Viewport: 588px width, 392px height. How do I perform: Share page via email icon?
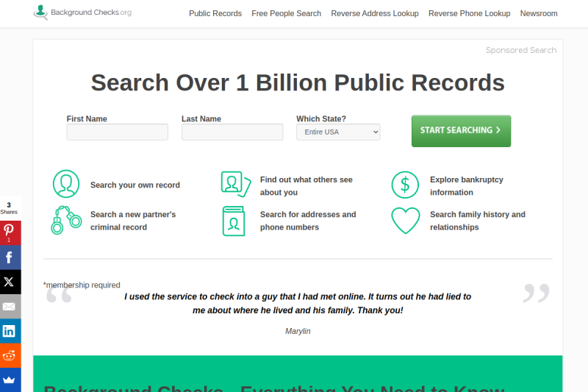pos(10,307)
